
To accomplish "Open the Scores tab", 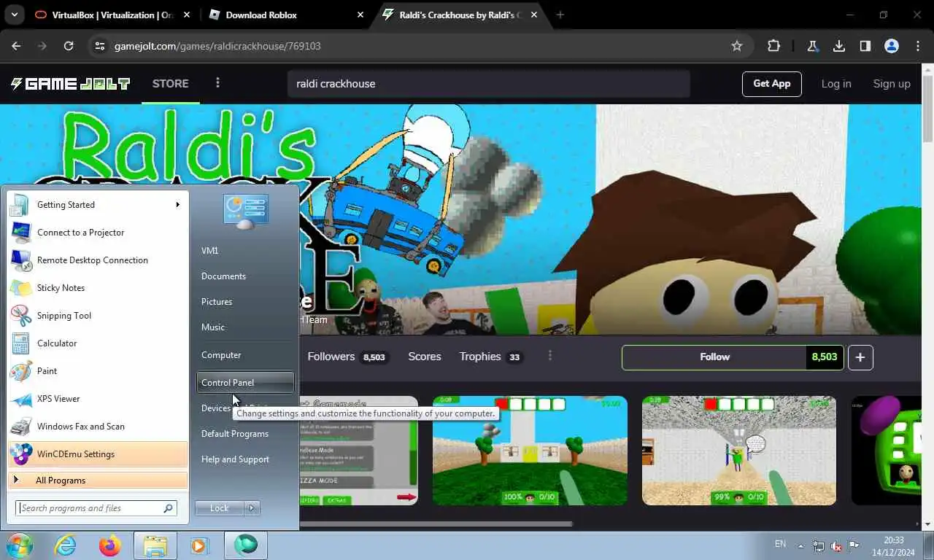I will click(425, 357).
